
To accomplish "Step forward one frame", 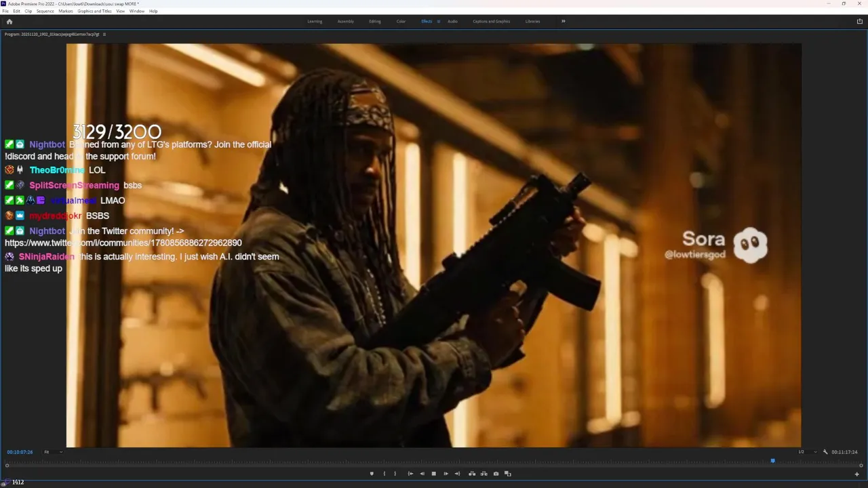I will (446, 474).
